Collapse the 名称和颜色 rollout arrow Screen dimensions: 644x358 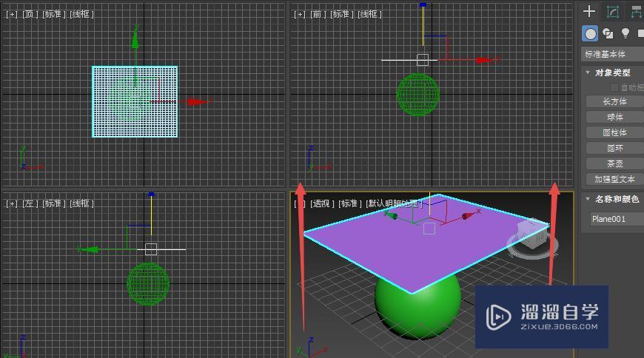[588, 199]
